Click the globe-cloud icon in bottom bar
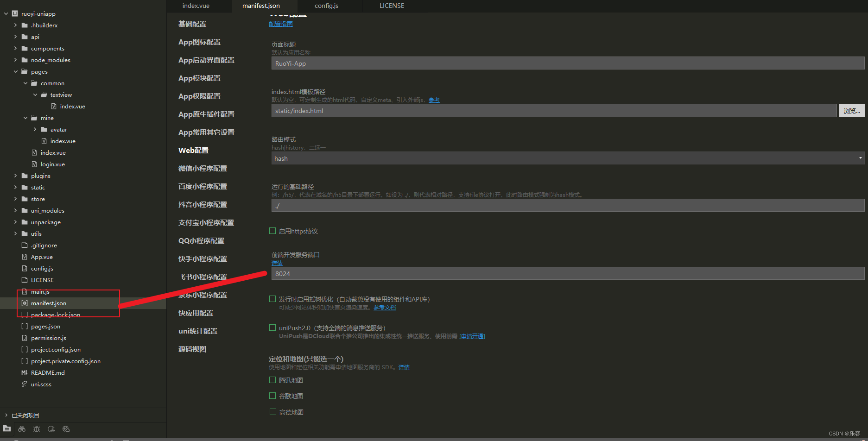 66,429
